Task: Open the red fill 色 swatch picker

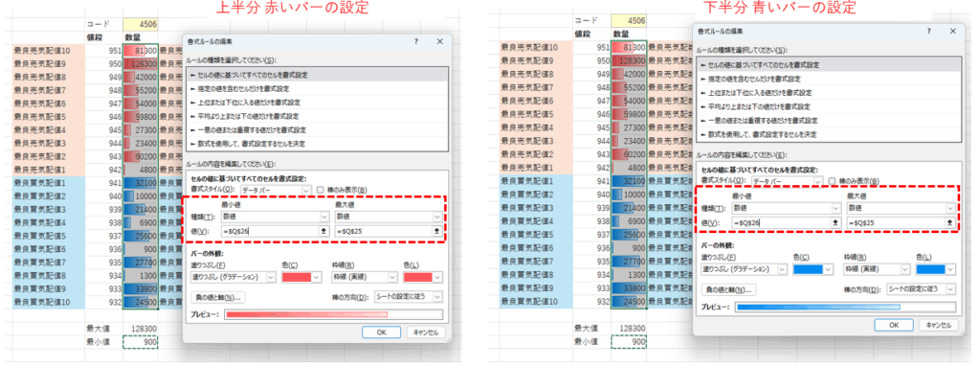Action: (301, 277)
